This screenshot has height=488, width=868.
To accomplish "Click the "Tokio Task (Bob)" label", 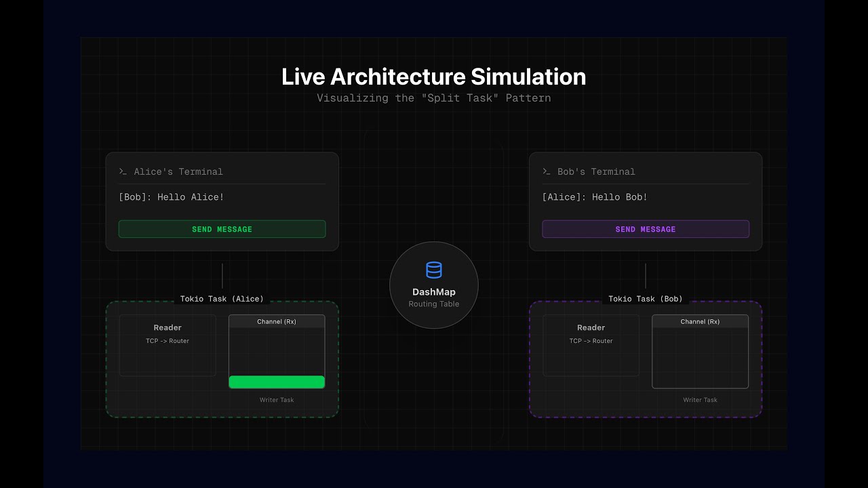I will (646, 299).
